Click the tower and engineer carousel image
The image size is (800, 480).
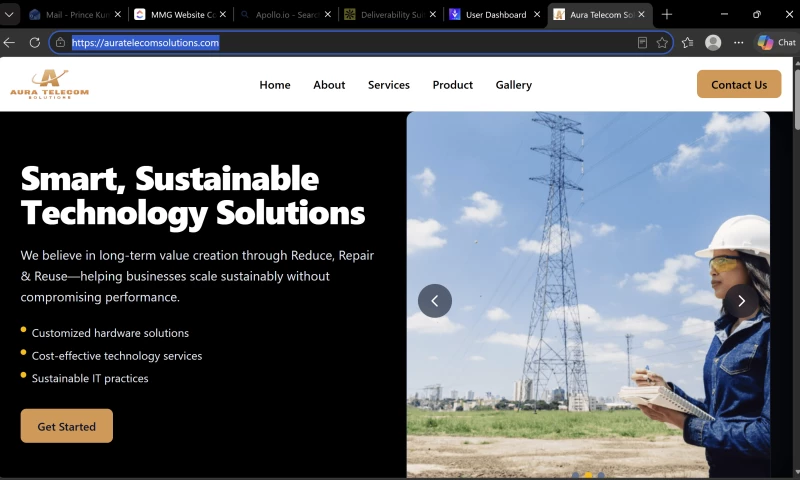(588, 295)
